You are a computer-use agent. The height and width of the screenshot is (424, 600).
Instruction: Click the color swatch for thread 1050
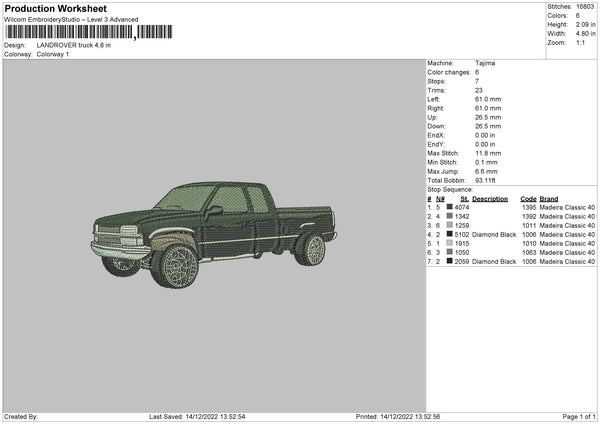pyautogui.click(x=450, y=252)
